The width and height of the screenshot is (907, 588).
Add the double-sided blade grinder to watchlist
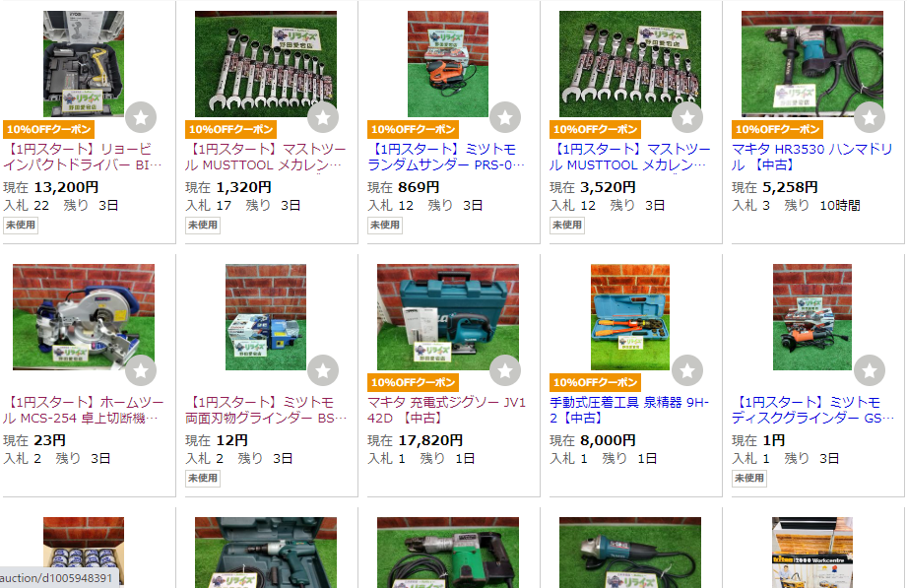[x=323, y=370]
